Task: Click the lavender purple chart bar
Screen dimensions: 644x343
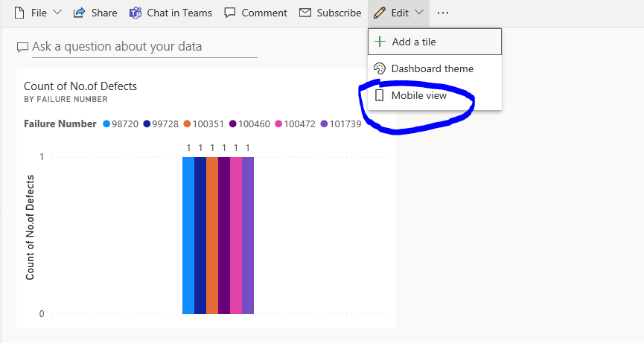Action: [x=248, y=235]
